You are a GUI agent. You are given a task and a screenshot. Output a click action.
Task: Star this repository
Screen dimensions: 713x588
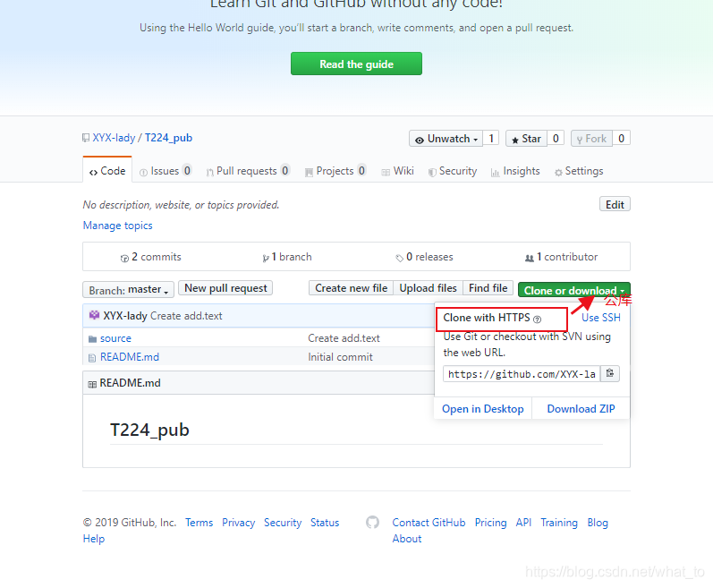[x=526, y=139]
